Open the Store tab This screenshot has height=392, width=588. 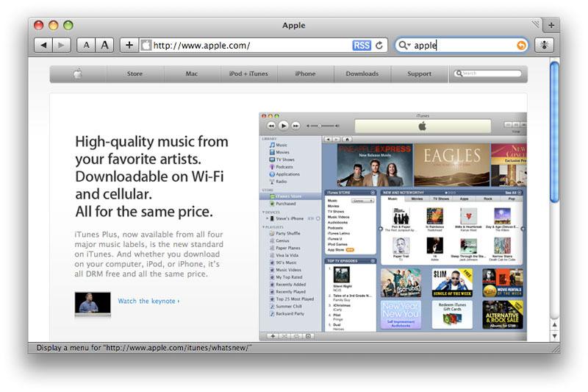tap(135, 74)
